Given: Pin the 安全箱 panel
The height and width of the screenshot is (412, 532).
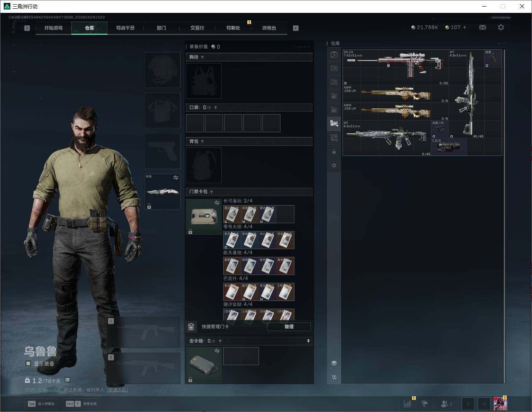Looking at the screenshot, I should tap(308, 341).
